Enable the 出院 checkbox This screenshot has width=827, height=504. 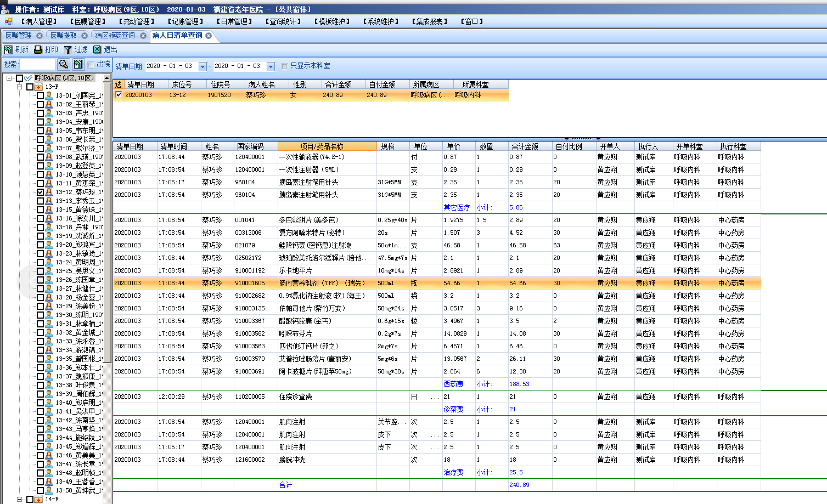[x=91, y=65]
